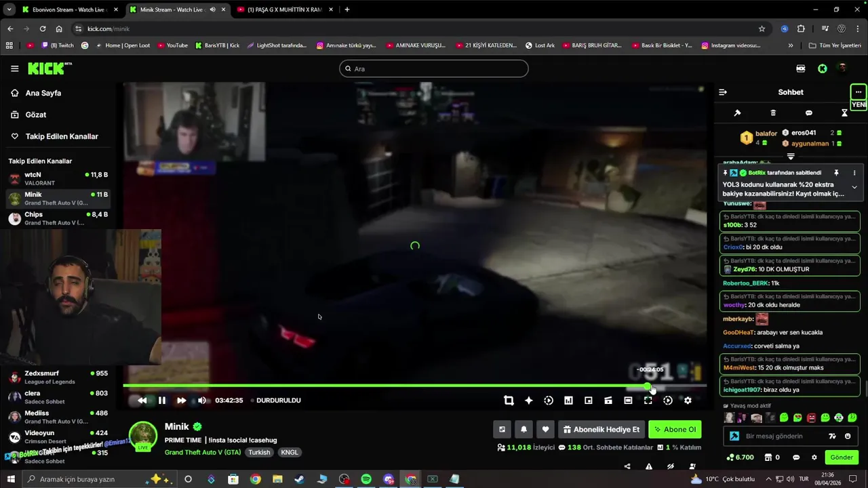
Task: Open pinned message three-dots menu
Action: [854, 173]
